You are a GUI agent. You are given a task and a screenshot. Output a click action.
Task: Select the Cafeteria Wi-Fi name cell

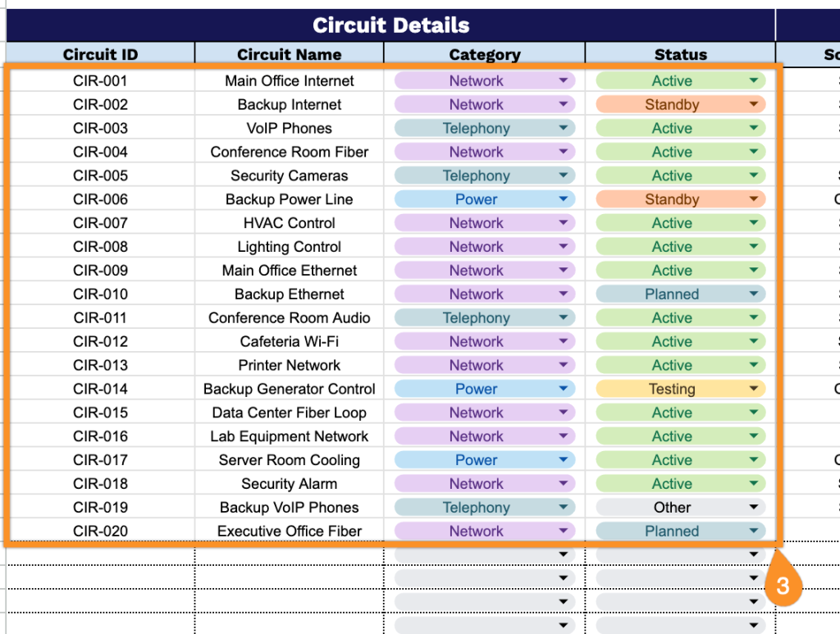click(289, 342)
